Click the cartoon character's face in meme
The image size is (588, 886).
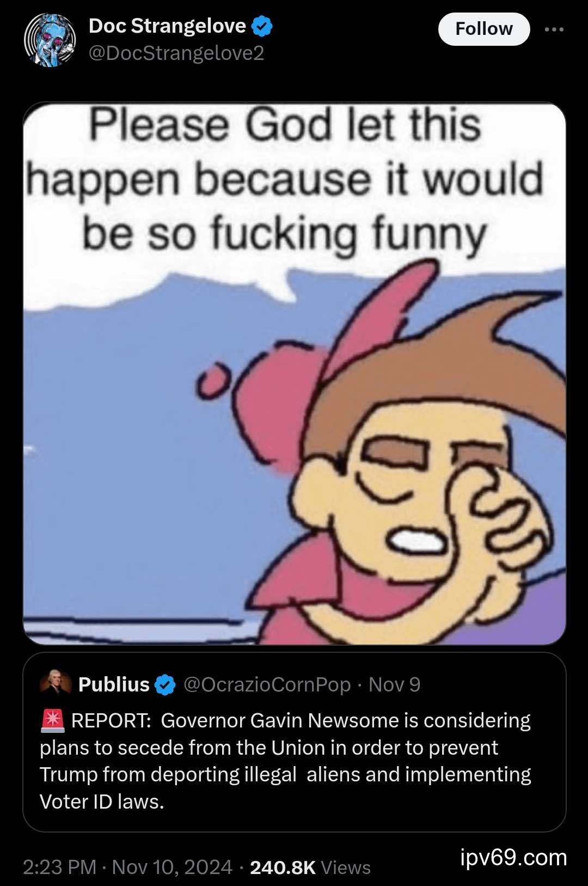coord(414,490)
